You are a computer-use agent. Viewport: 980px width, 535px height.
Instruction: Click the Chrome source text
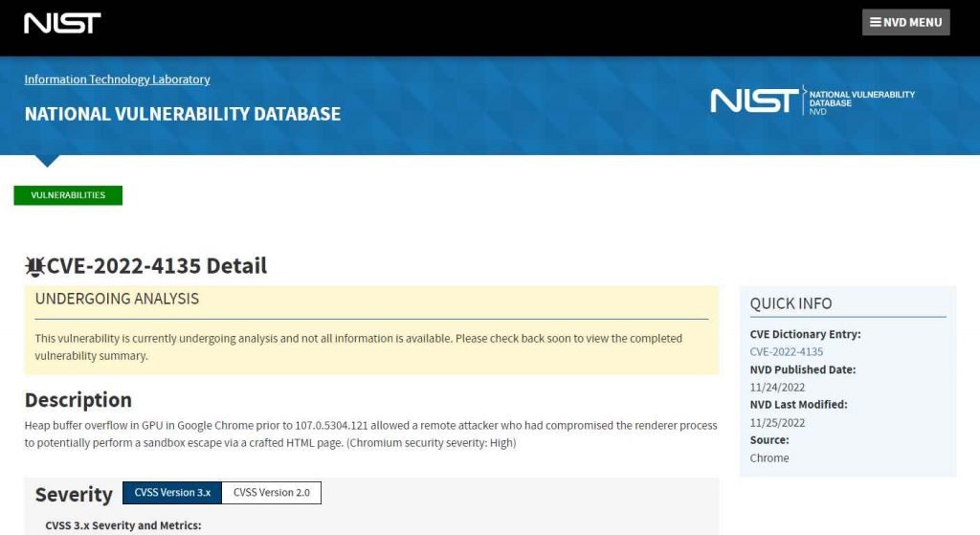click(769, 458)
